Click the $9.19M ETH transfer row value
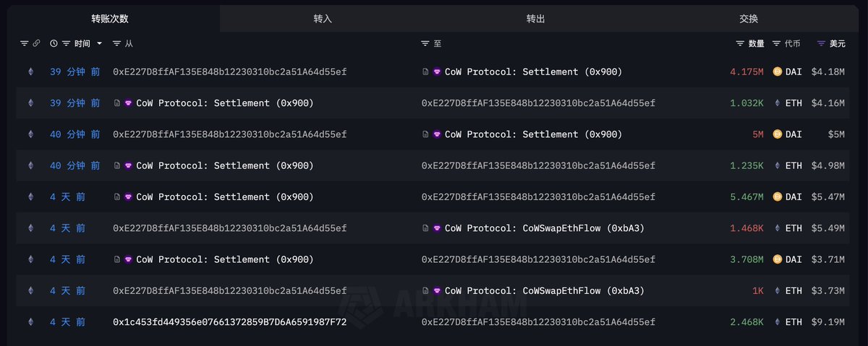 pos(828,321)
